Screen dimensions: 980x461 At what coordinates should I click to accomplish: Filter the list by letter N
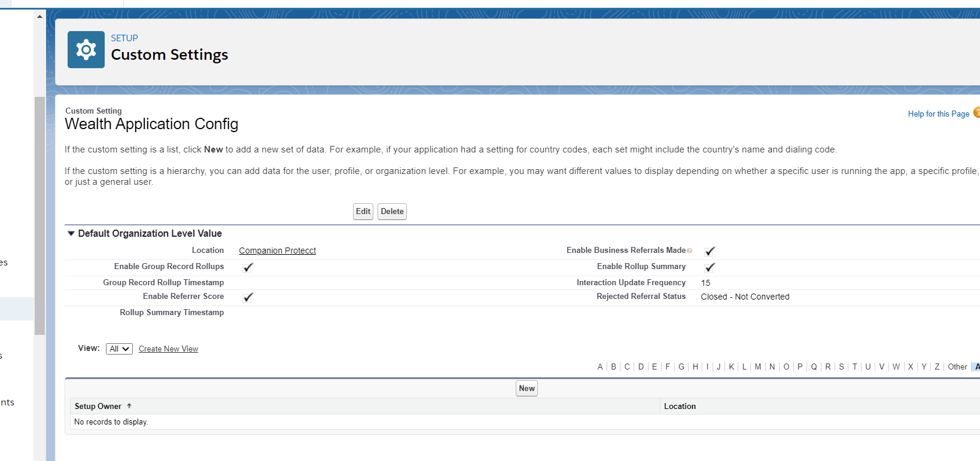[x=772, y=367]
